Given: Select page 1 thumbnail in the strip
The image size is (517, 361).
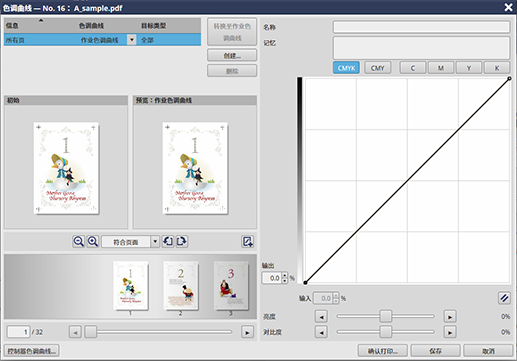Looking at the screenshot, I should click(131, 286).
